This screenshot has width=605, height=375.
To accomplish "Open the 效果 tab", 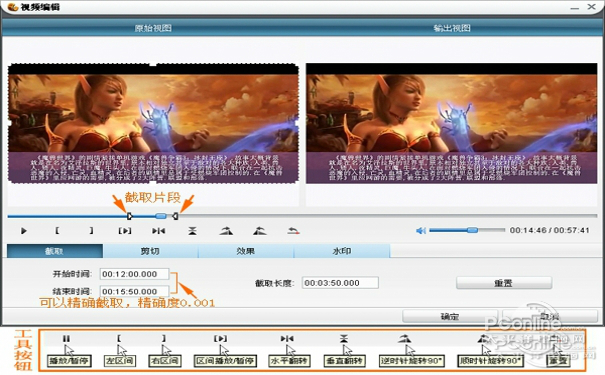I will pos(246,251).
